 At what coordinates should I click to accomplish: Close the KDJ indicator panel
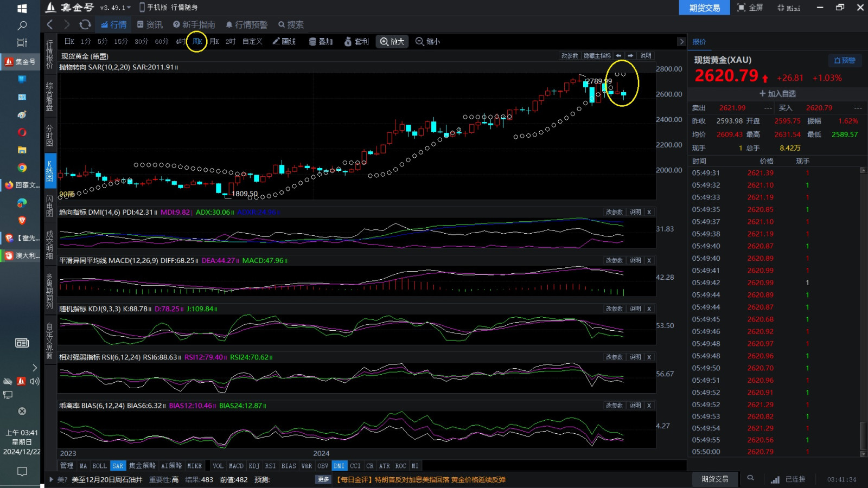pos(649,309)
